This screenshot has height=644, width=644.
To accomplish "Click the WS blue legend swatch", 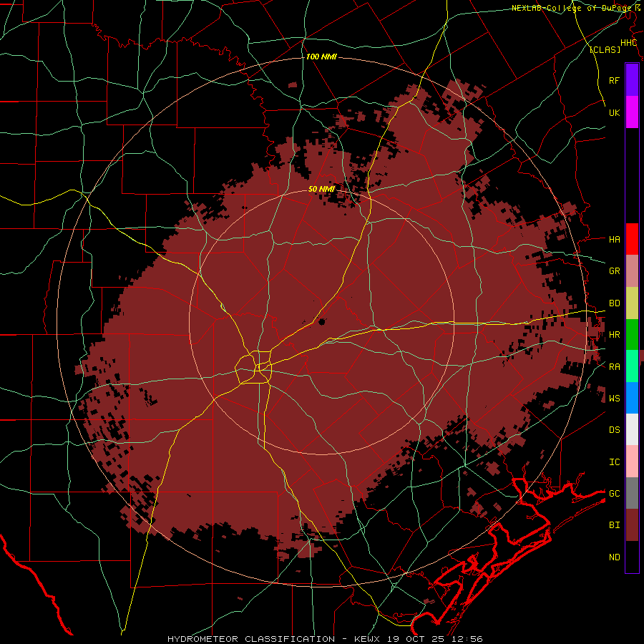I will 632,398.
